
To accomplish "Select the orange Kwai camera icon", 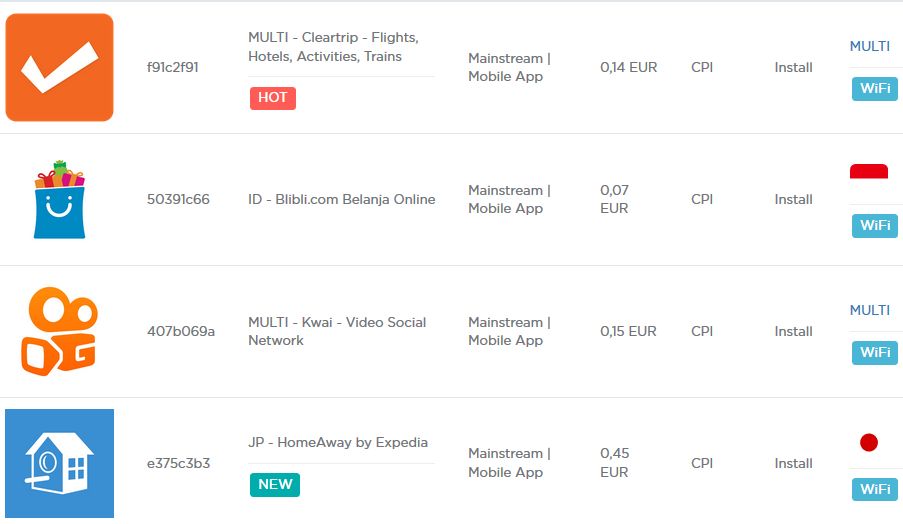I will (x=59, y=331).
